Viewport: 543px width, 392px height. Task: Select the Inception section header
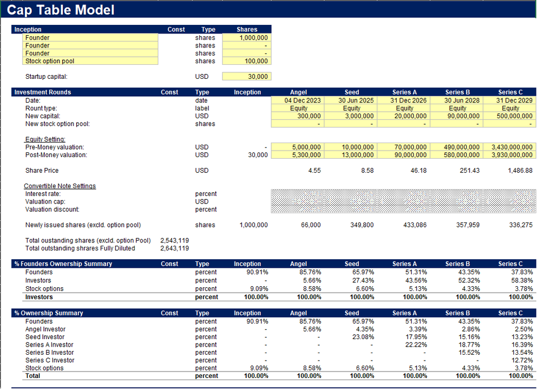pos(28,29)
